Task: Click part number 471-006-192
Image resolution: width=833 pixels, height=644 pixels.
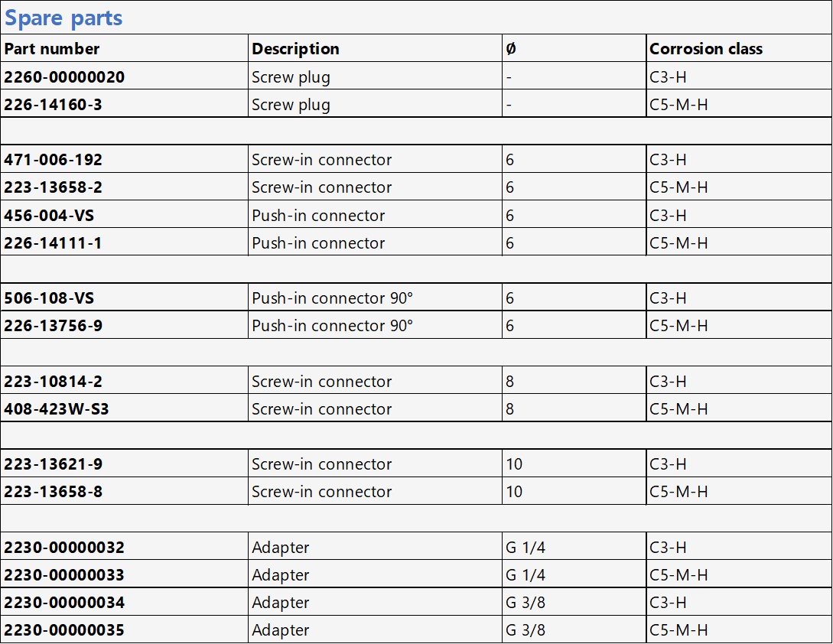Action: pos(54,160)
